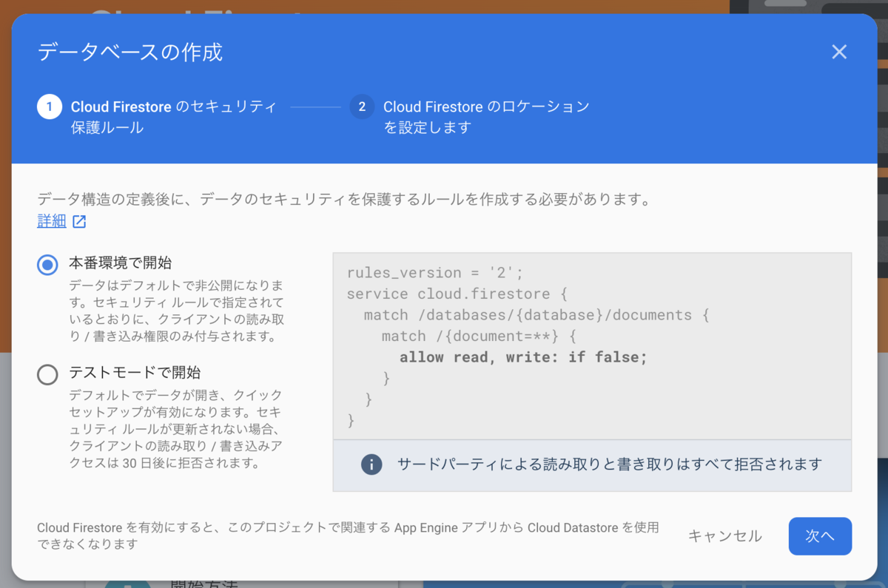Click the テストモードで開始 description paragraph
The image size is (888, 588).
point(177,429)
